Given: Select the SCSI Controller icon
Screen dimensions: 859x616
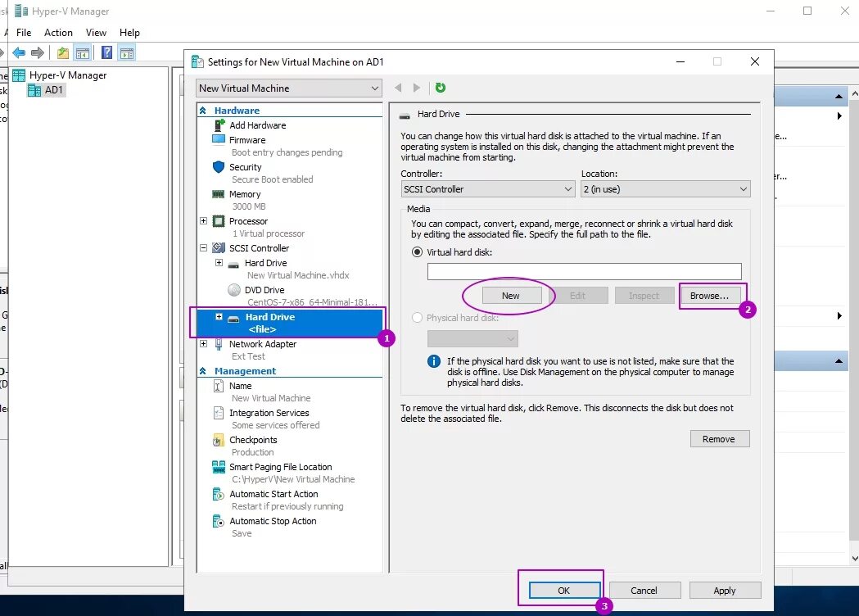Looking at the screenshot, I should pos(219,247).
